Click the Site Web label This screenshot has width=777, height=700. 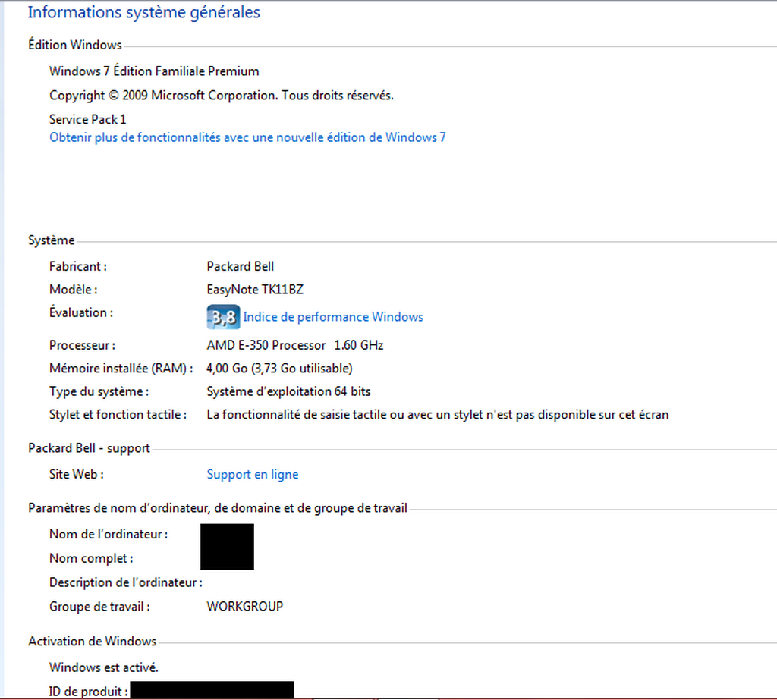tap(77, 475)
